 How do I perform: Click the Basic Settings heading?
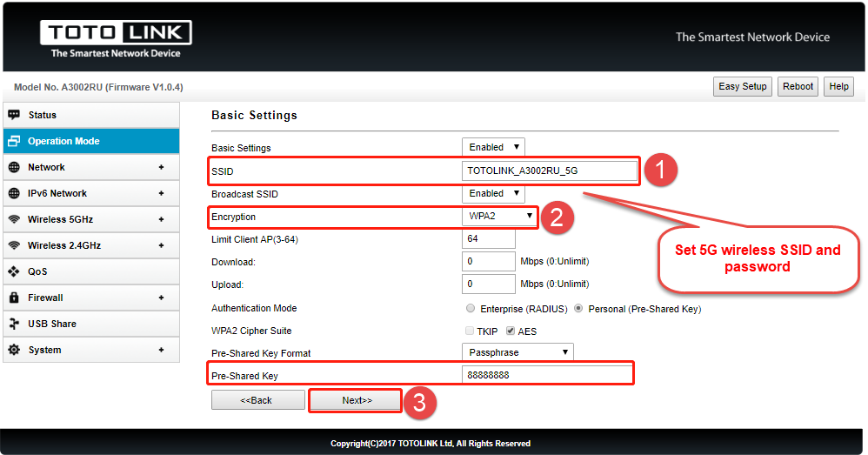coord(254,115)
